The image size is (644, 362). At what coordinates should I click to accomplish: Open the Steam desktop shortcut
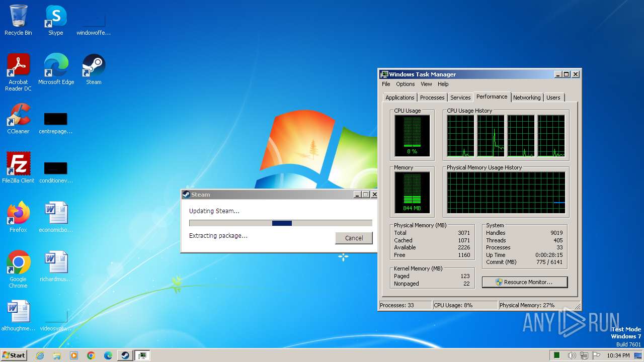coord(94,69)
